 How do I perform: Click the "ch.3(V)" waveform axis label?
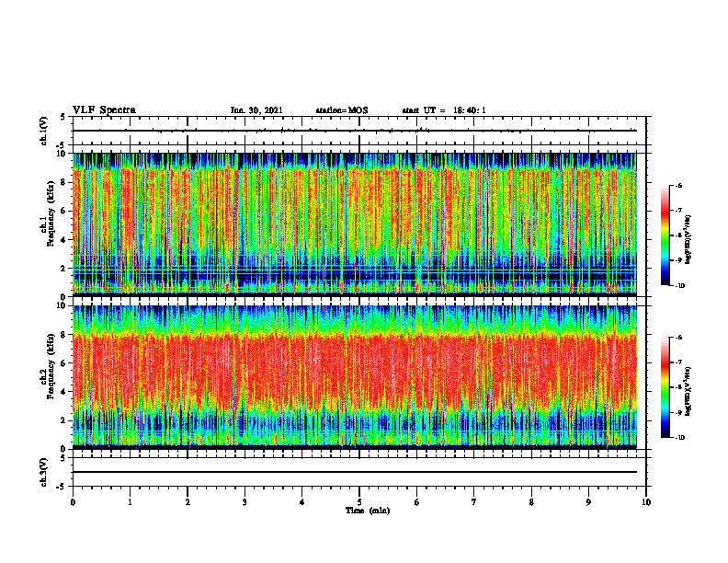43,472
